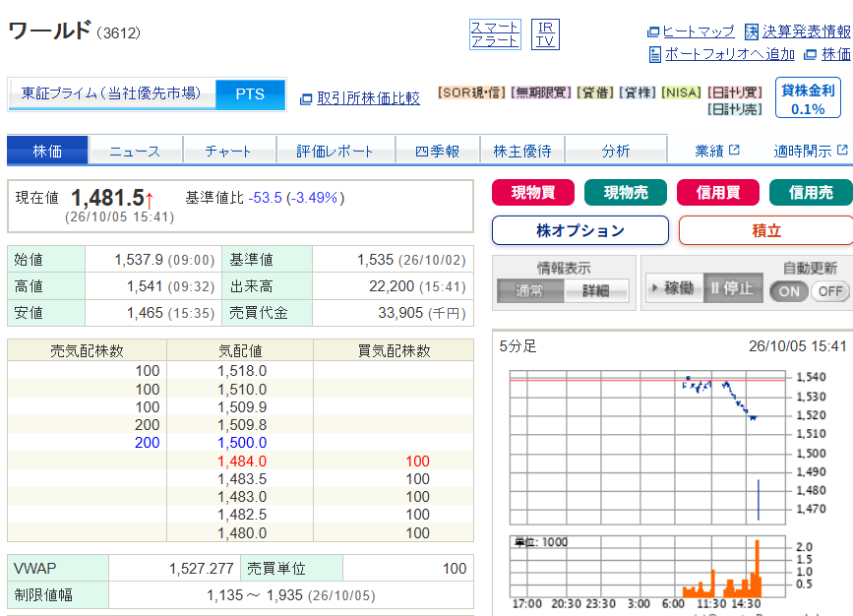The width and height of the screenshot is (853, 616).
Task: Click the 決 icon beside 決算発表情報
Action: pos(752,32)
